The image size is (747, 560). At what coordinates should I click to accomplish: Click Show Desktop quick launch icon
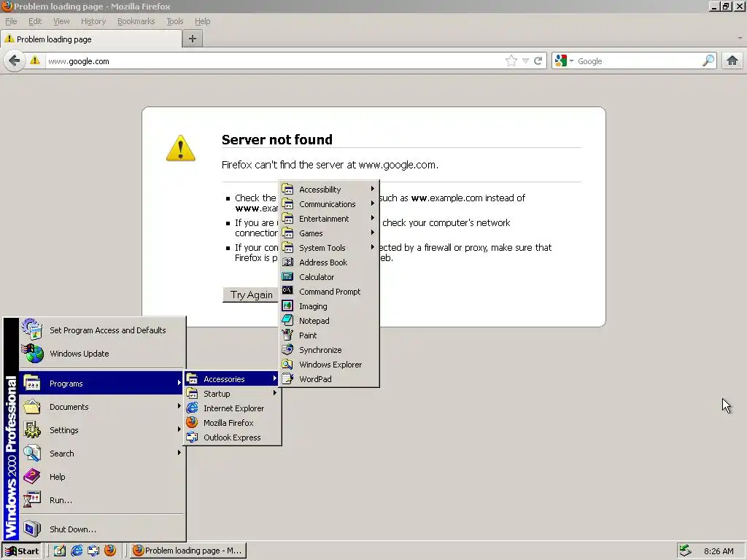coord(60,551)
